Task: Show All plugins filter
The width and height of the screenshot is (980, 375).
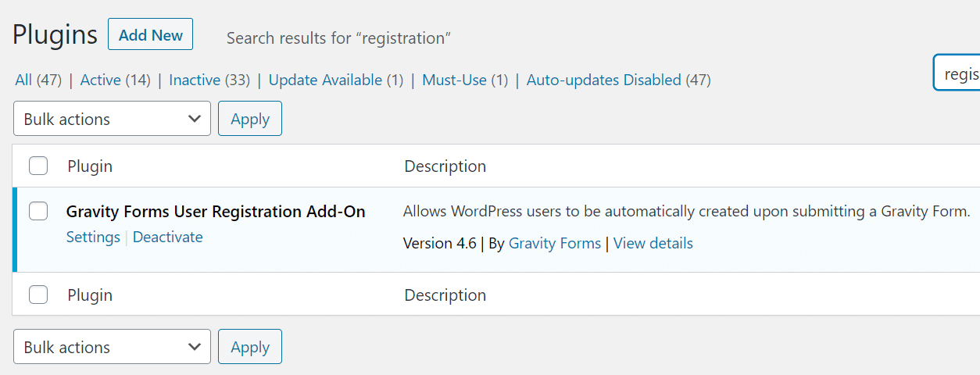Action: pyautogui.click(x=23, y=80)
